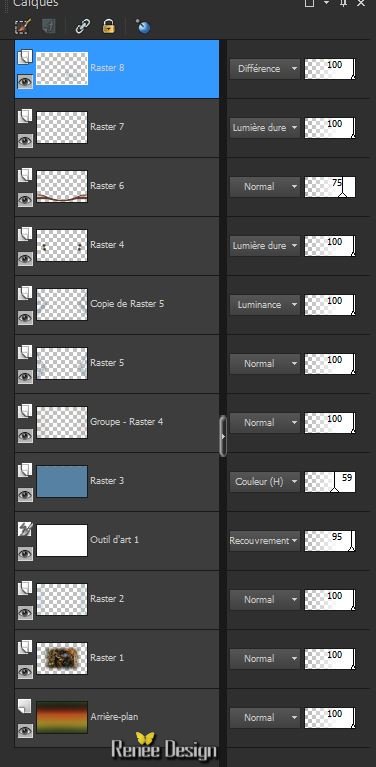Click the layer type icon of Arrière-plan
Image resolution: width=376 pixels, height=767 pixels.
(x=24, y=706)
